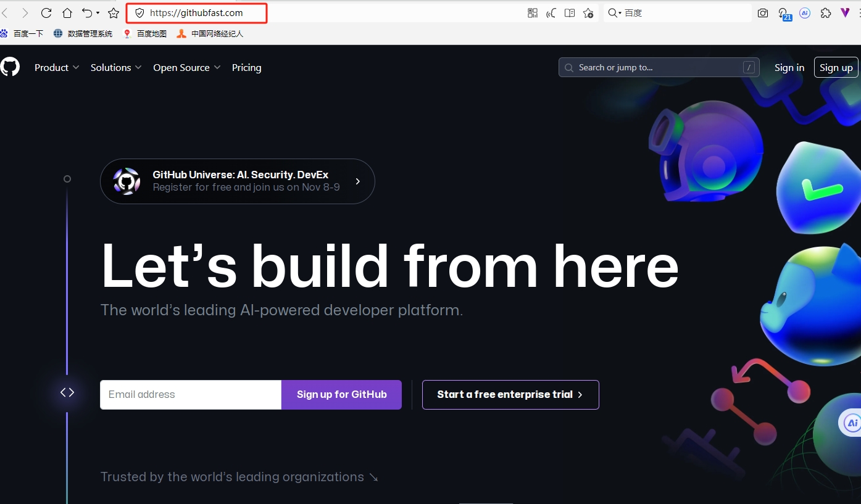
Task: Open the QR code icon in address bar
Action: pyautogui.click(x=533, y=13)
